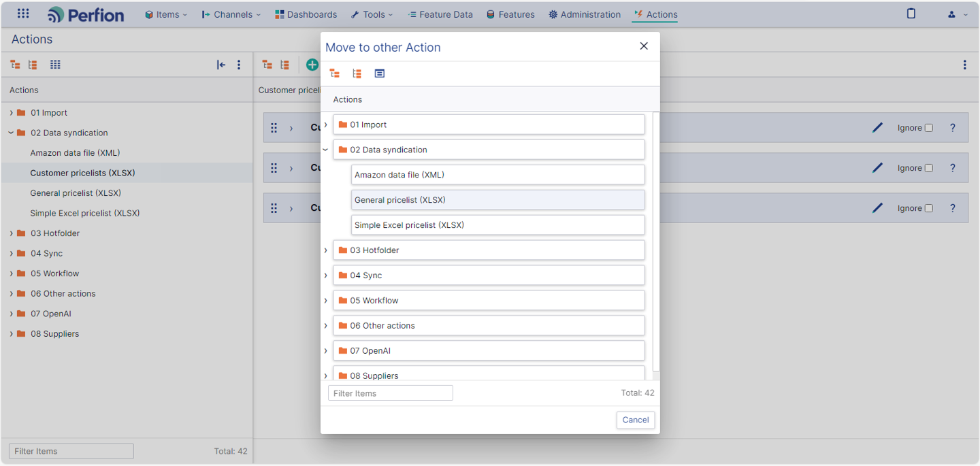Edit the middle action step with pencil
This screenshot has height=466, width=980.
click(878, 167)
